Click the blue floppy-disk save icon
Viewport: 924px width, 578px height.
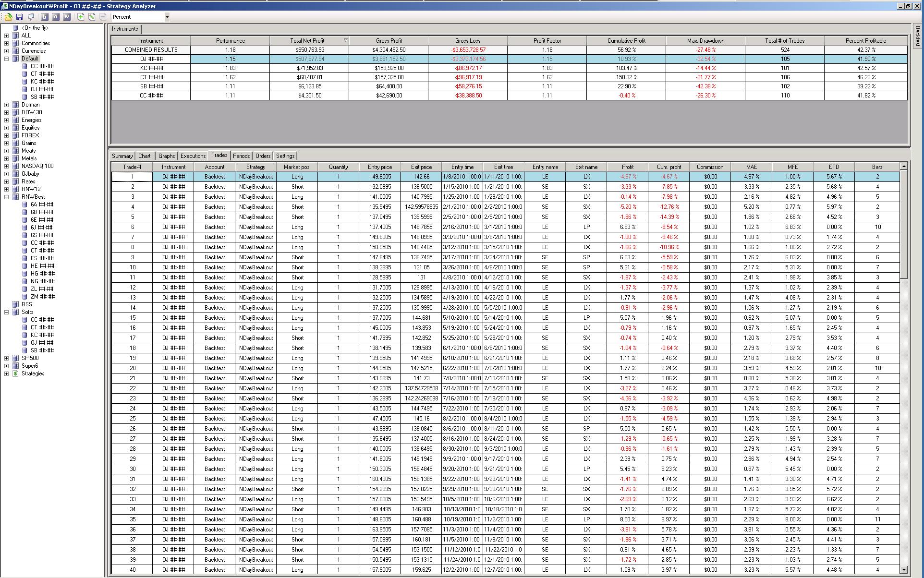coord(19,17)
